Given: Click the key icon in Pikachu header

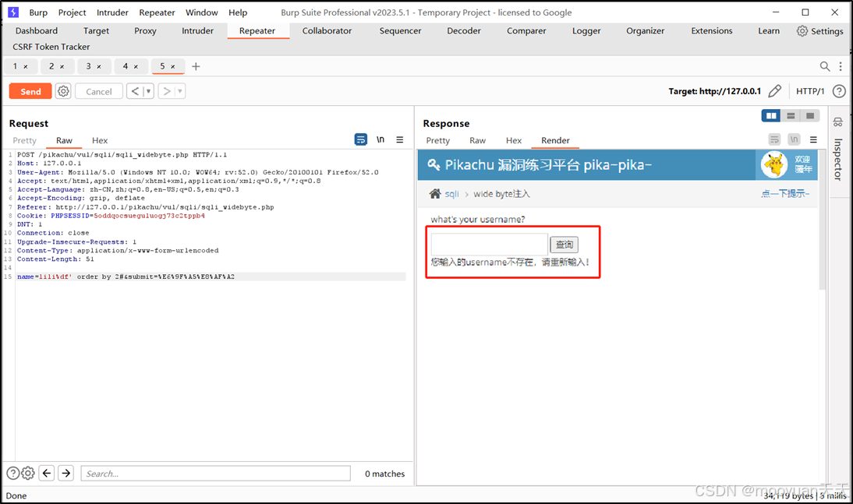Looking at the screenshot, I should 434,164.
